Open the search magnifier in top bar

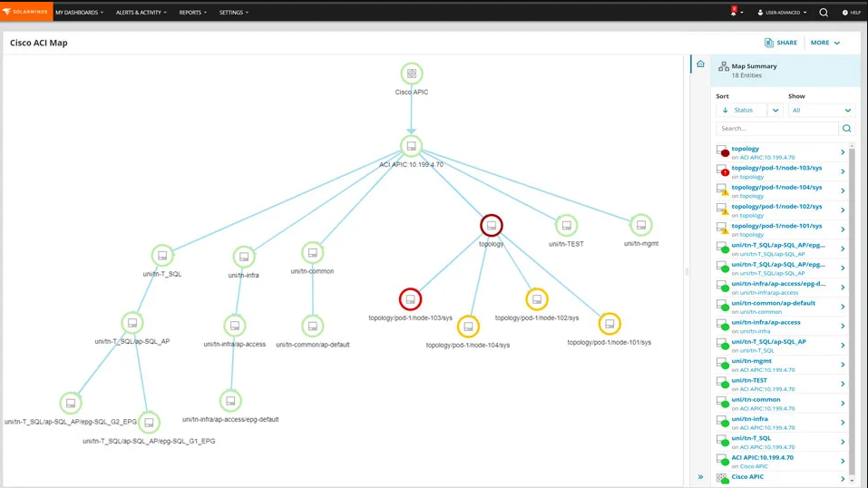pos(824,13)
